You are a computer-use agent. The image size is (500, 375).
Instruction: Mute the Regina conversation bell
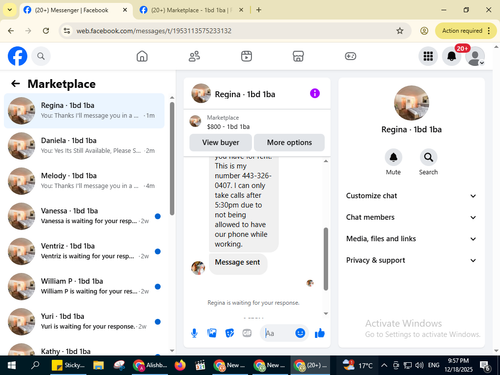[x=393, y=157]
